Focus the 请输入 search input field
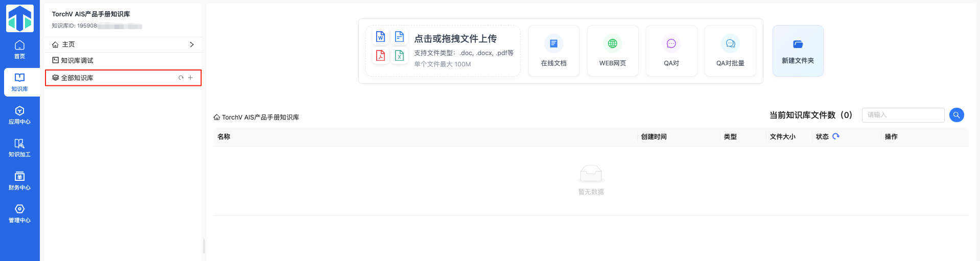Image resolution: width=980 pixels, height=261 pixels. click(x=903, y=115)
